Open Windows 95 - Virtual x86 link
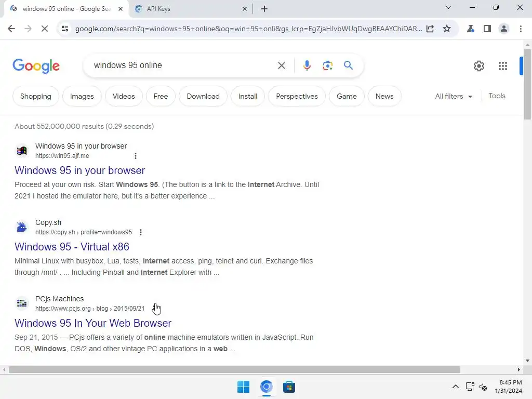 pyautogui.click(x=72, y=247)
